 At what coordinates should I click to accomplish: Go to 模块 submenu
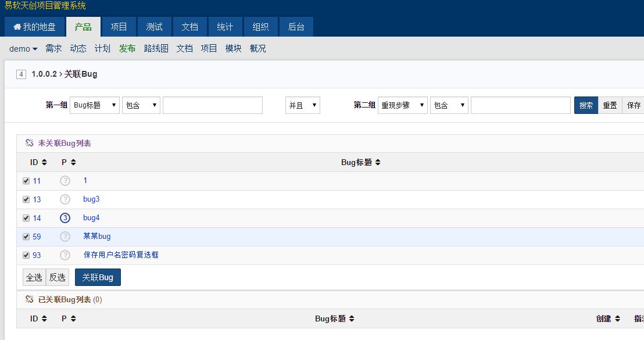pyautogui.click(x=233, y=48)
